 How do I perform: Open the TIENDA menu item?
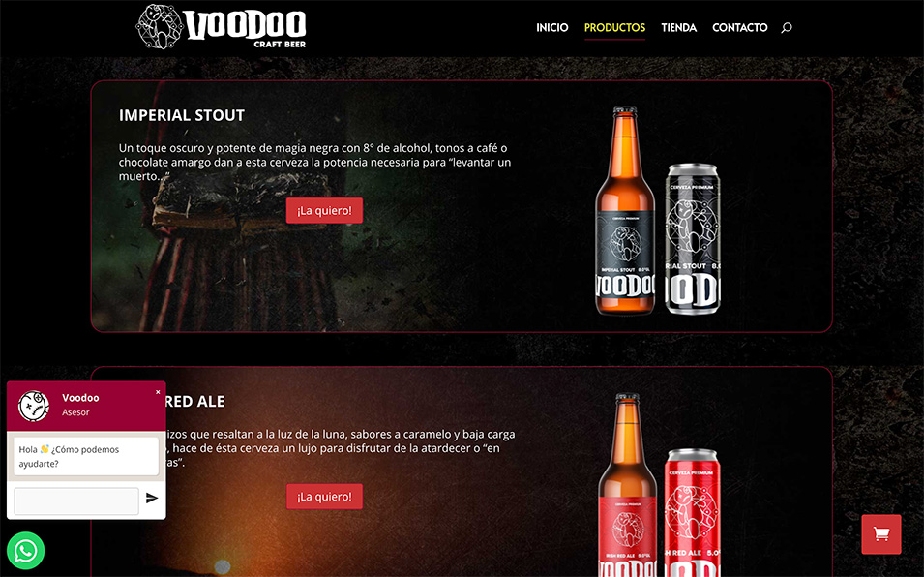click(x=679, y=28)
